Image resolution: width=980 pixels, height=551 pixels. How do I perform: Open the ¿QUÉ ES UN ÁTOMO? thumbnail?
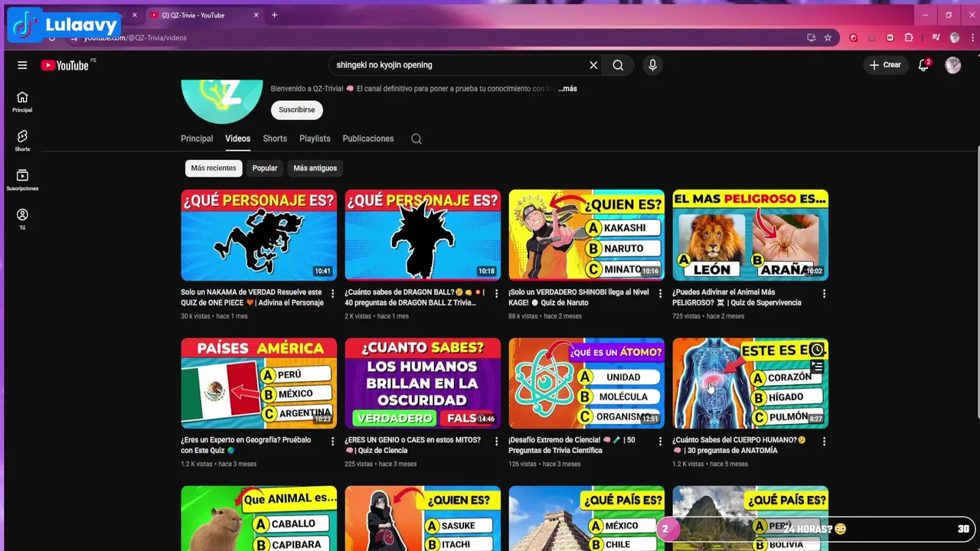[x=586, y=383]
